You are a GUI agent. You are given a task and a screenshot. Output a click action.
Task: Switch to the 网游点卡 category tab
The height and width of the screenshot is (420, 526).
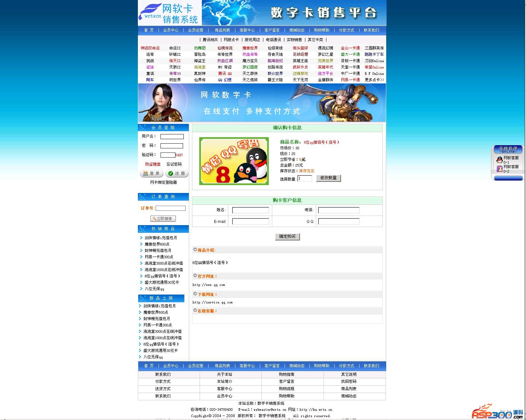[x=231, y=40]
